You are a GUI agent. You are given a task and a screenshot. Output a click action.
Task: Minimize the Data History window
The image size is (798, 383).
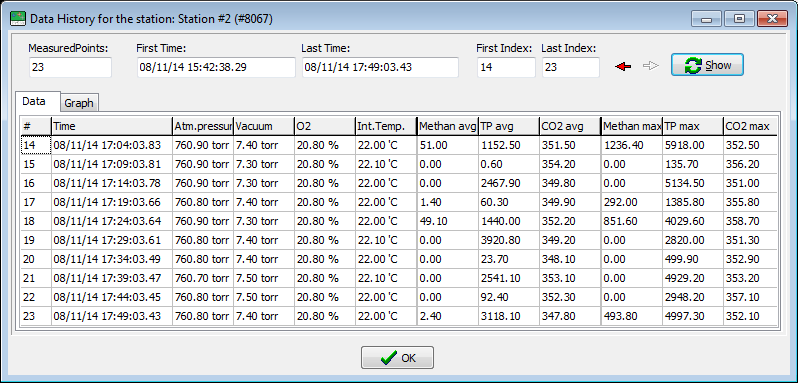click(706, 19)
